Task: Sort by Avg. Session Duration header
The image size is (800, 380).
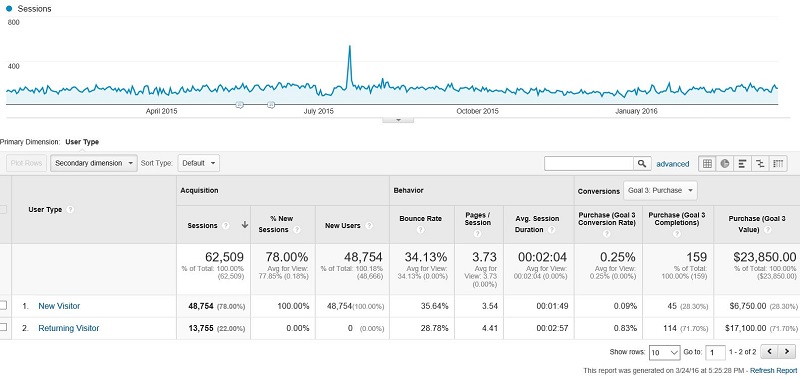Action: click(x=537, y=224)
